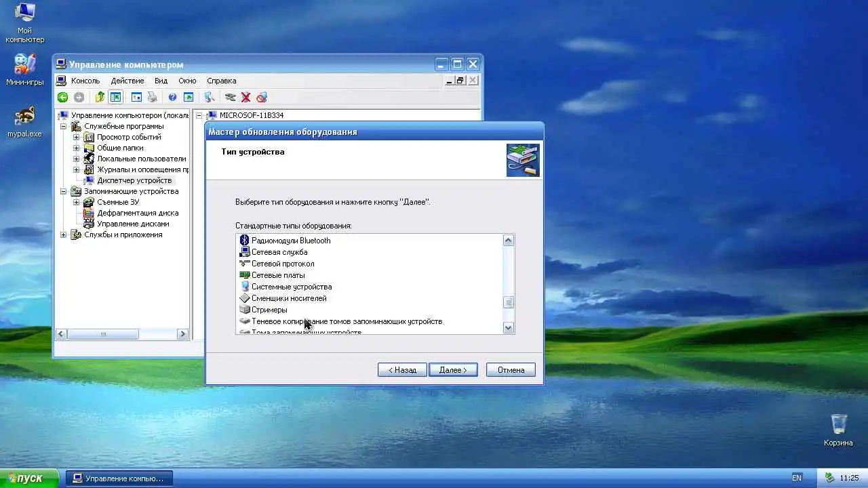Click the hardware list scrollbar thumb

click(x=509, y=302)
